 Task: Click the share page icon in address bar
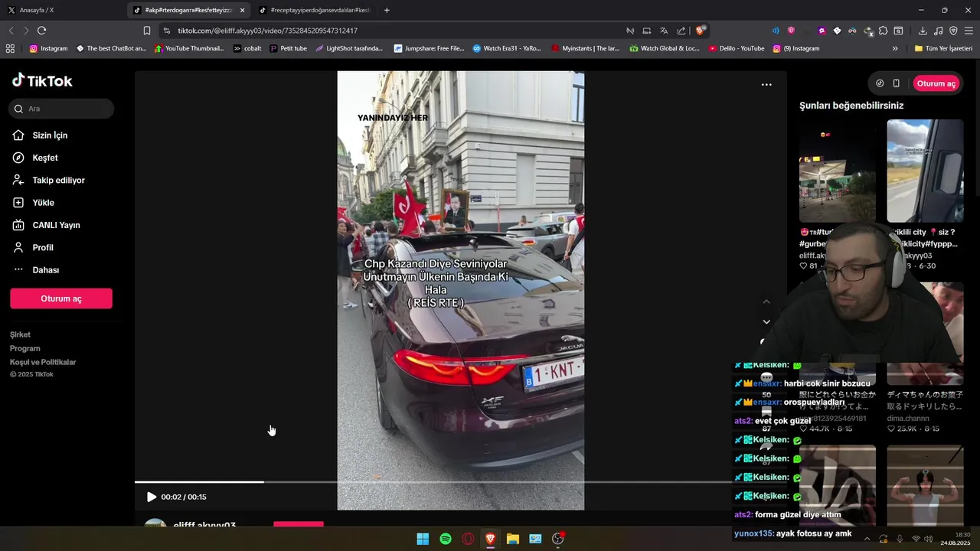point(681,31)
